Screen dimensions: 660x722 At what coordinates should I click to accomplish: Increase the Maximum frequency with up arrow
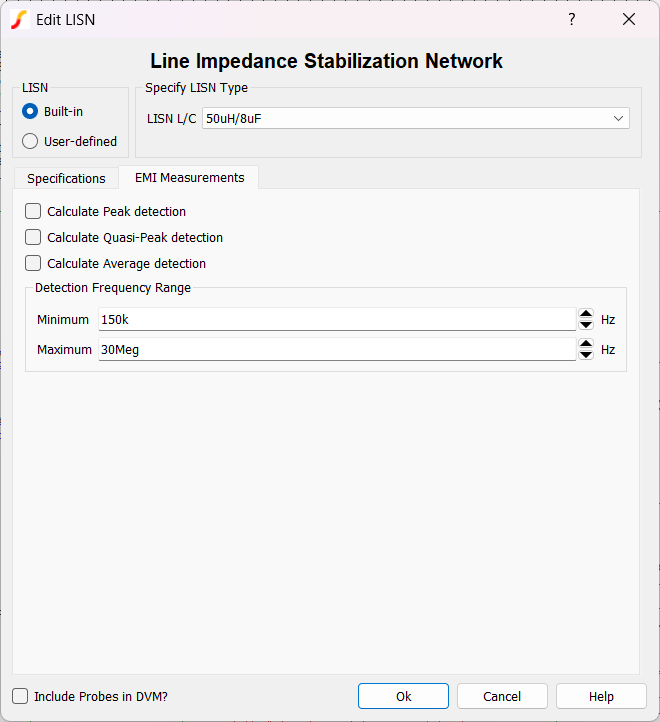click(586, 343)
